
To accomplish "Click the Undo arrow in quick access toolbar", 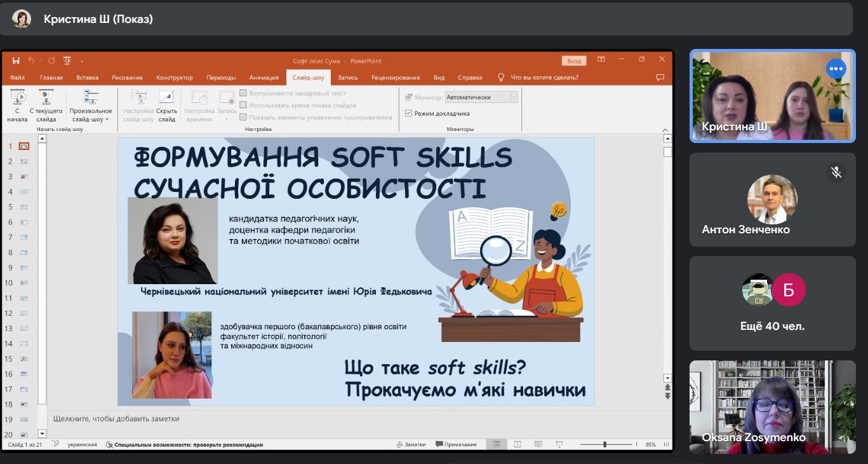I will (x=31, y=61).
